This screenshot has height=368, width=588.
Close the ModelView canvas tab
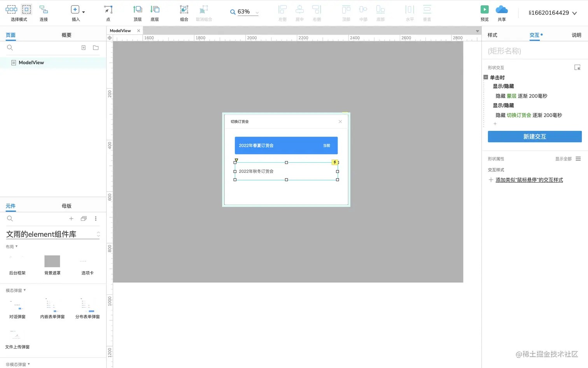[x=138, y=31]
